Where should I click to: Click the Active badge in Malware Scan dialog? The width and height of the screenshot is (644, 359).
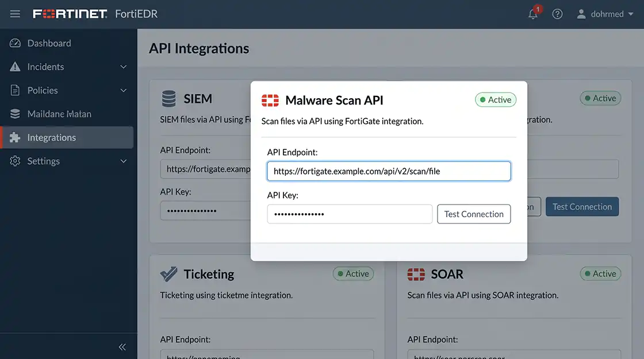coord(496,100)
